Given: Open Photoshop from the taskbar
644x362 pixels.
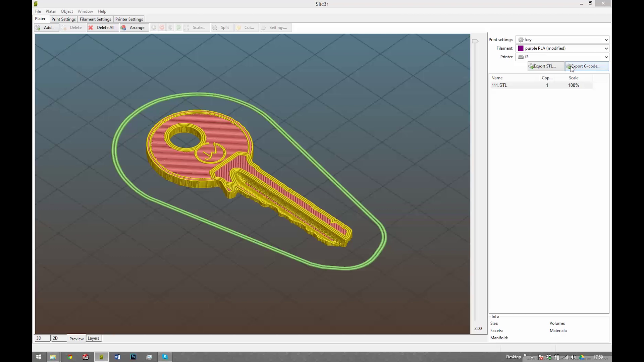Looking at the screenshot, I should click(133, 357).
